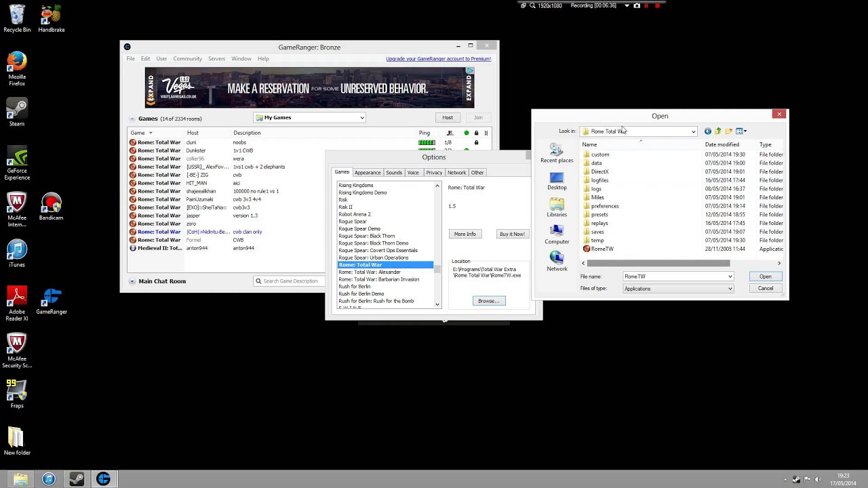Click the Search Game Description field
Image resolution: width=868 pixels, height=488 pixels.
click(290, 281)
